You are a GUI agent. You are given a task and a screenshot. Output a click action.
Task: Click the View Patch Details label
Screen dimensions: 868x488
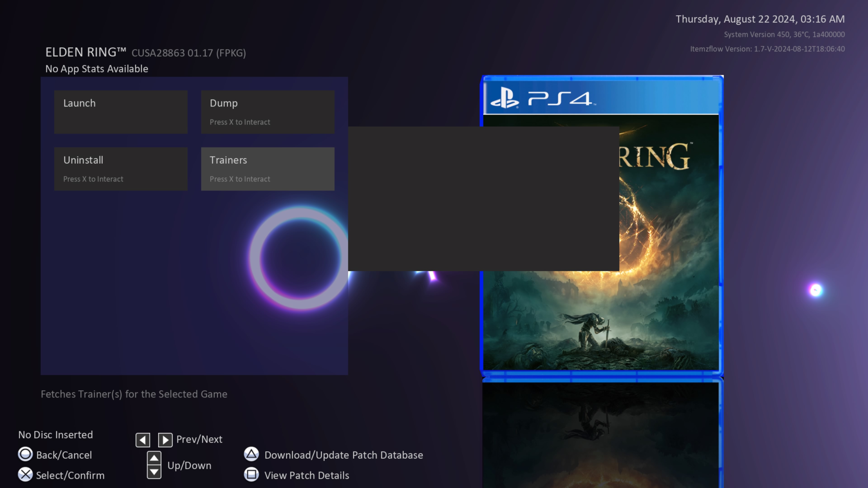pyautogui.click(x=307, y=475)
